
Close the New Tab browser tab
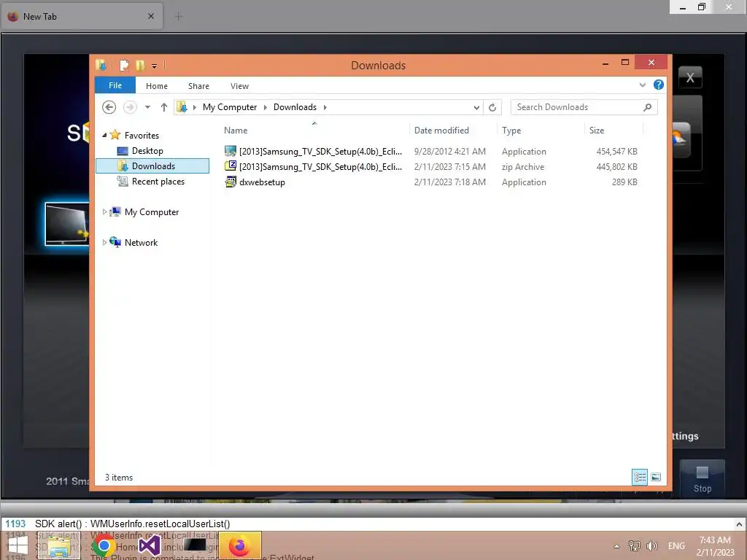(150, 16)
